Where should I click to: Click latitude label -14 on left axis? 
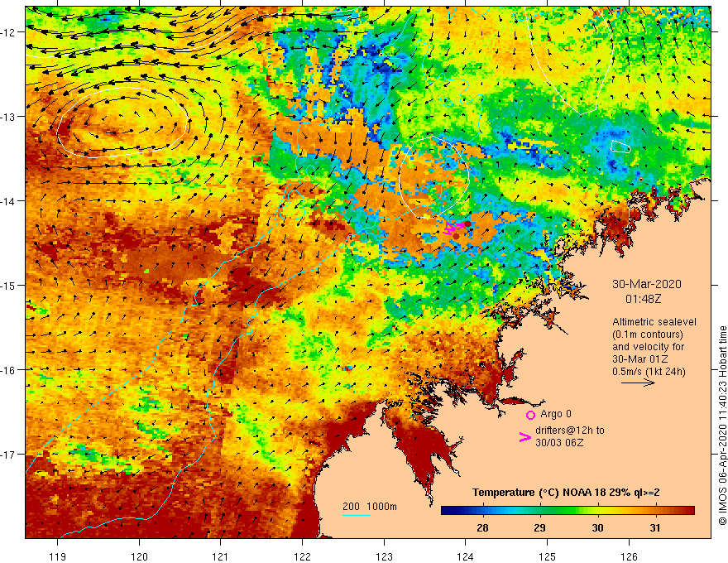[8, 201]
